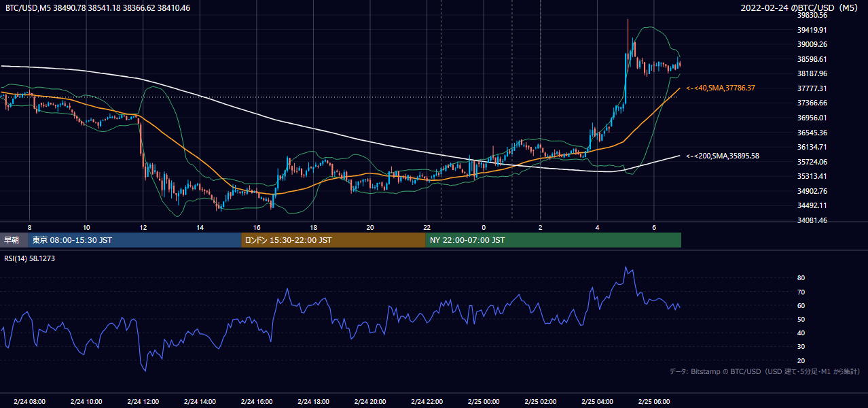Click the 2/24 22:00 date axis label

coord(427,401)
